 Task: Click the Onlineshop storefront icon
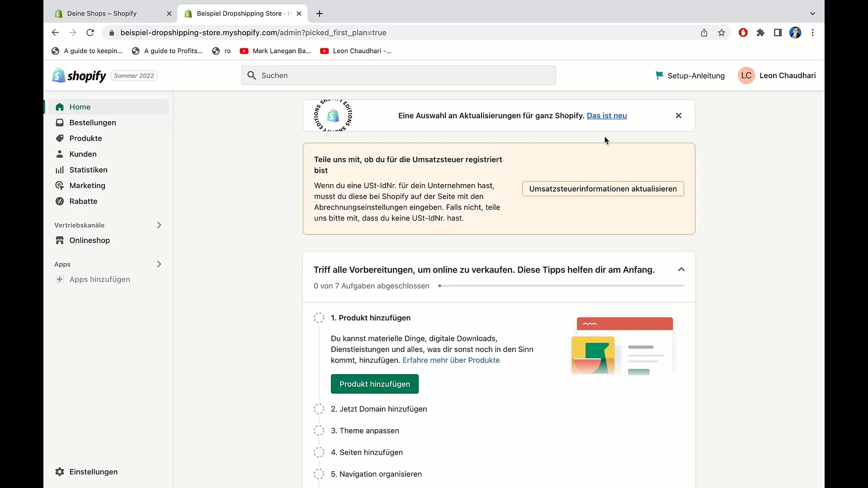point(60,240)
